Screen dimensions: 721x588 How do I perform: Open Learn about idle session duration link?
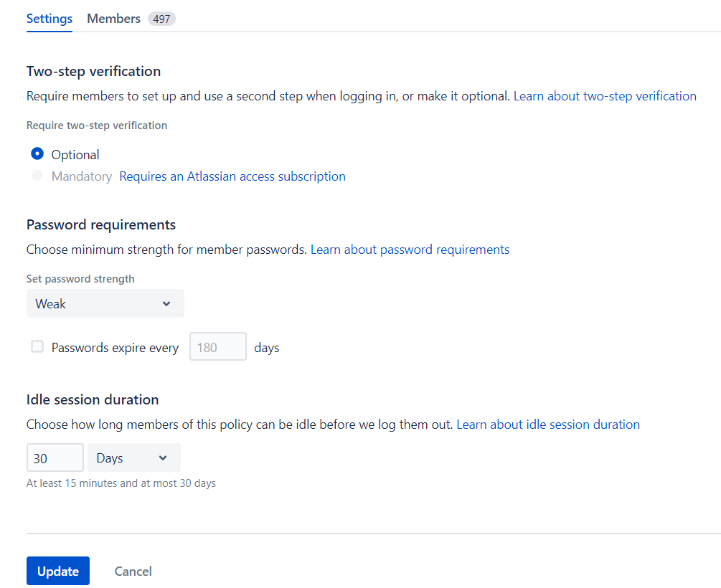pos(548,425)
